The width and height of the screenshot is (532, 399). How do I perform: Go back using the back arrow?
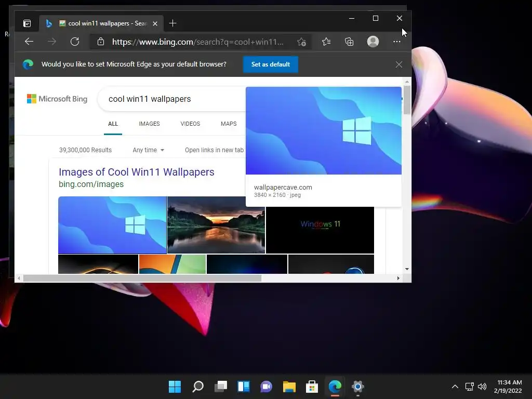point(29,42)
